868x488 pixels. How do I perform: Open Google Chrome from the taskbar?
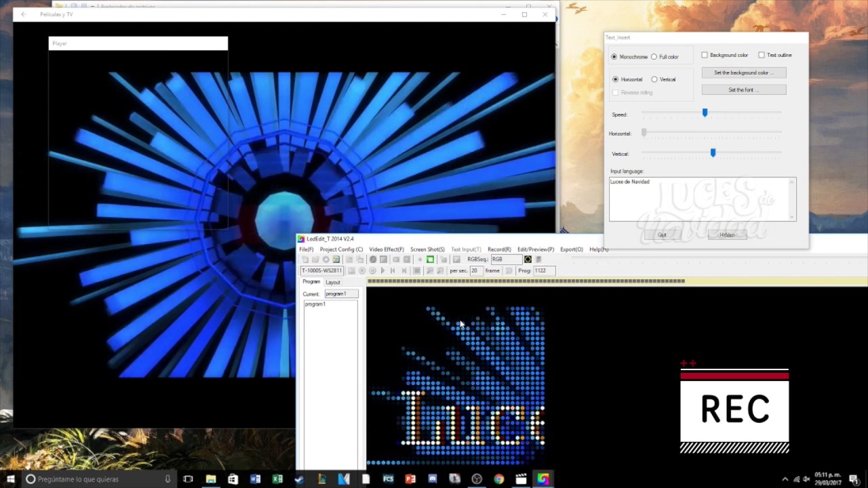[x=498, y=479]
